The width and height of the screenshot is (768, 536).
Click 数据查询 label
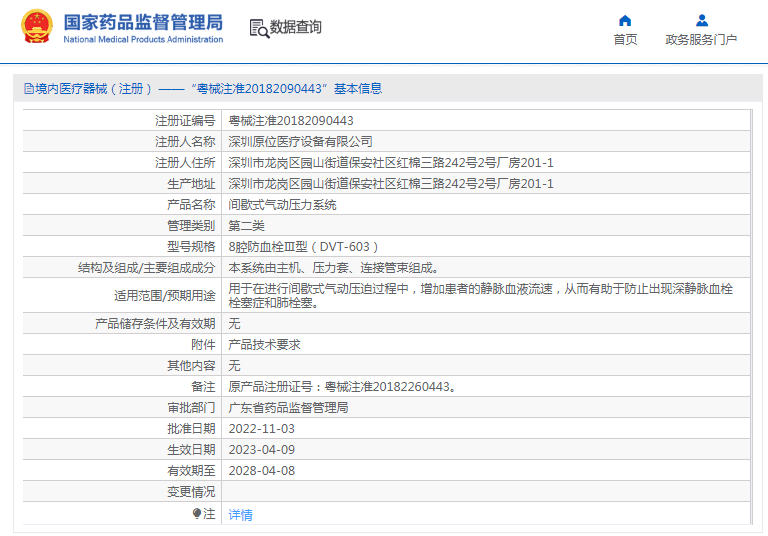pyautogui.click(x=296, y=27)
